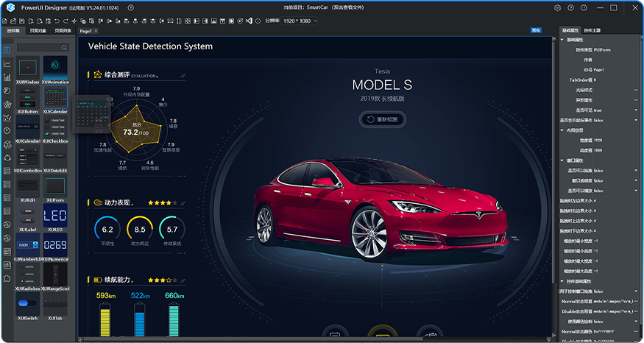Click the run preview toolbar icon
644x343 pixels.
[240, 21]
